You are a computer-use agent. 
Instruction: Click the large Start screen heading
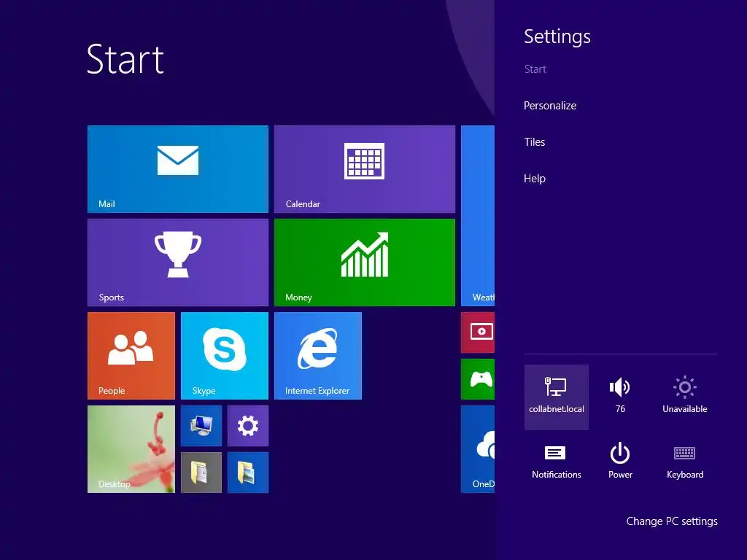pos(125,60)
